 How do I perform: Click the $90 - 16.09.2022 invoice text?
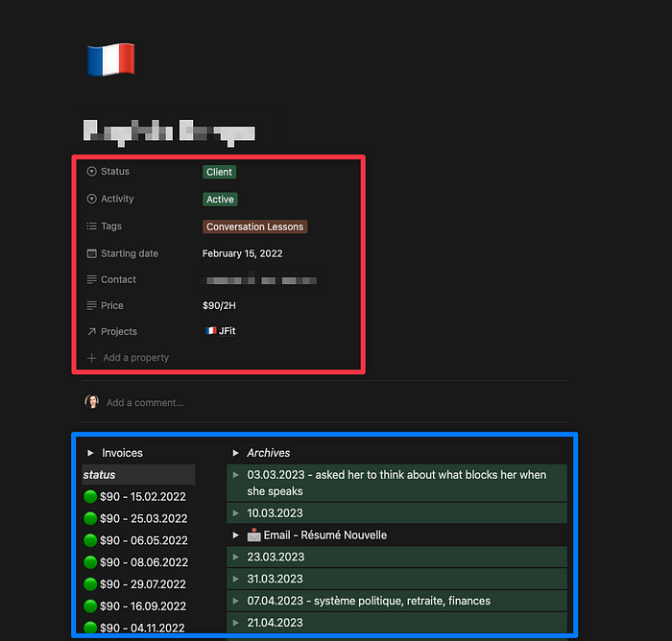click(143, 606)
